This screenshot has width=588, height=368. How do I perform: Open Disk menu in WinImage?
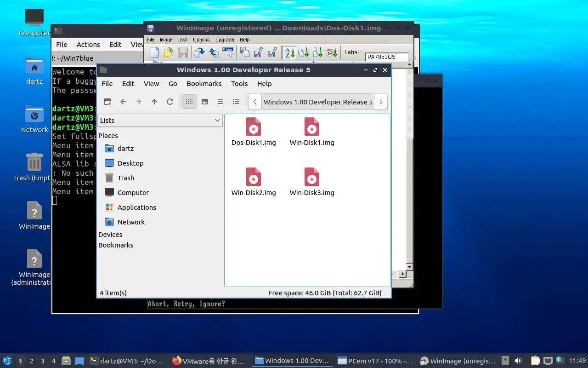[x=183, y=40]
